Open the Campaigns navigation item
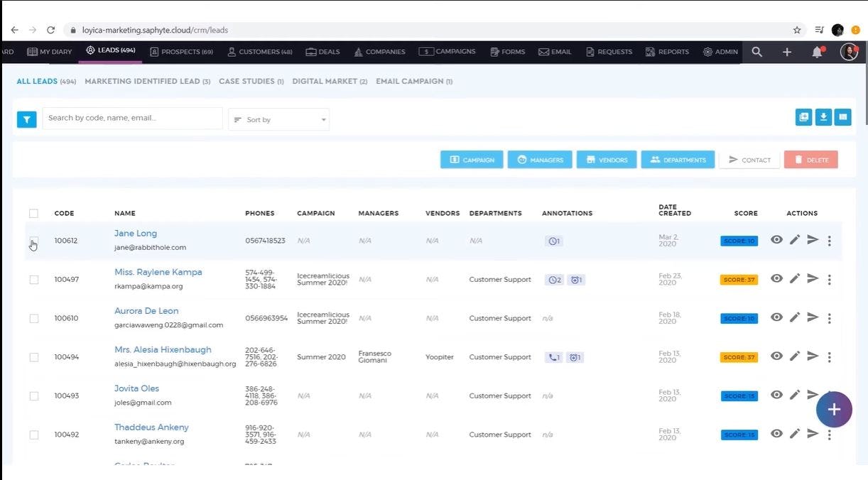This screenshot has height=480, width=868. coord(447,52)
